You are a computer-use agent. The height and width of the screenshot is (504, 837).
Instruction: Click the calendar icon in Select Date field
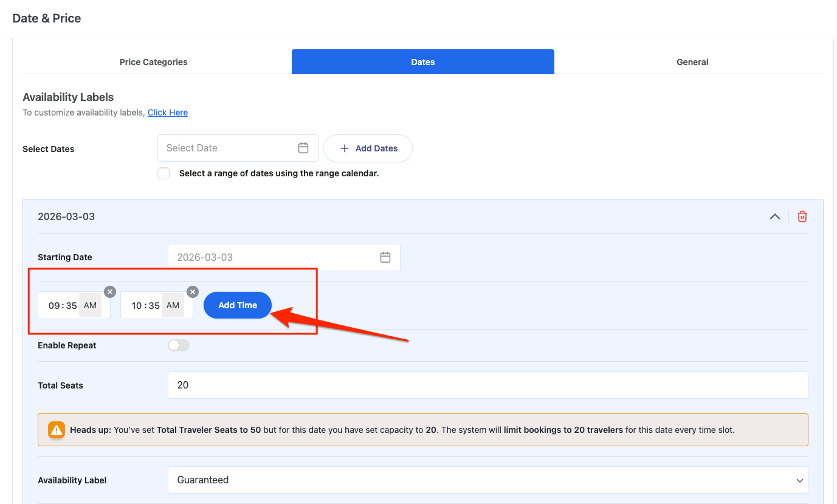(303, 148)
